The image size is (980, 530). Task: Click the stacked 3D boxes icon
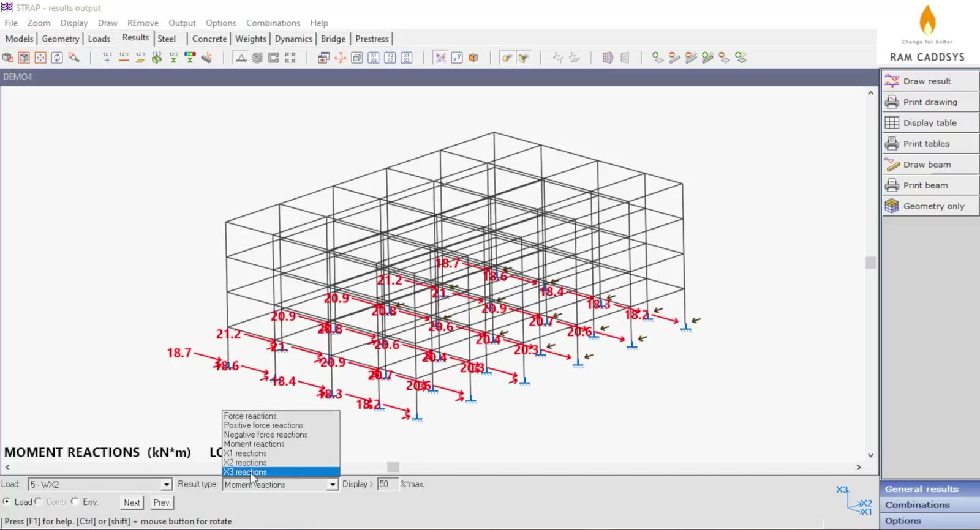[x=7, y=58]
